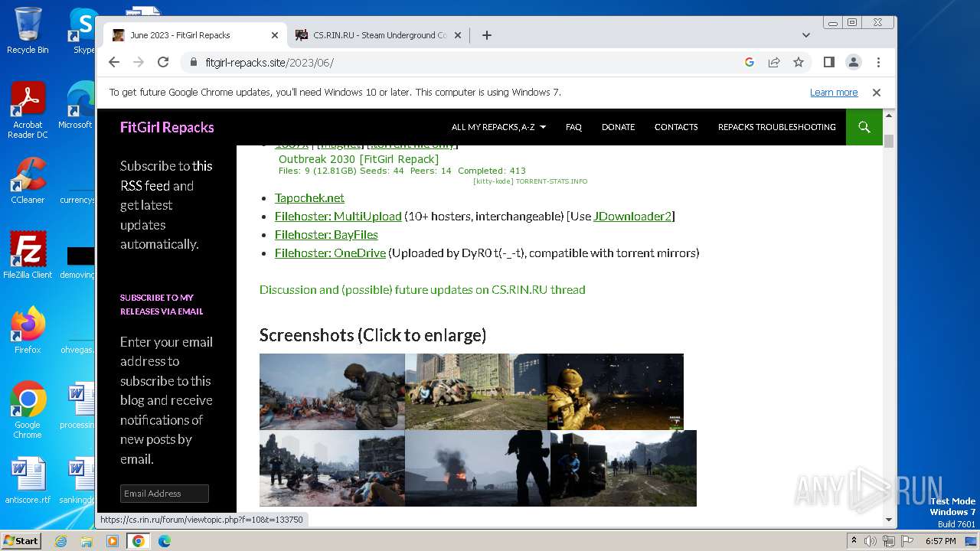Image resolution: width=980 pixels, height=551 pixels.
Task: Open a new tab with plus button
Action: [x=487, y=35]
